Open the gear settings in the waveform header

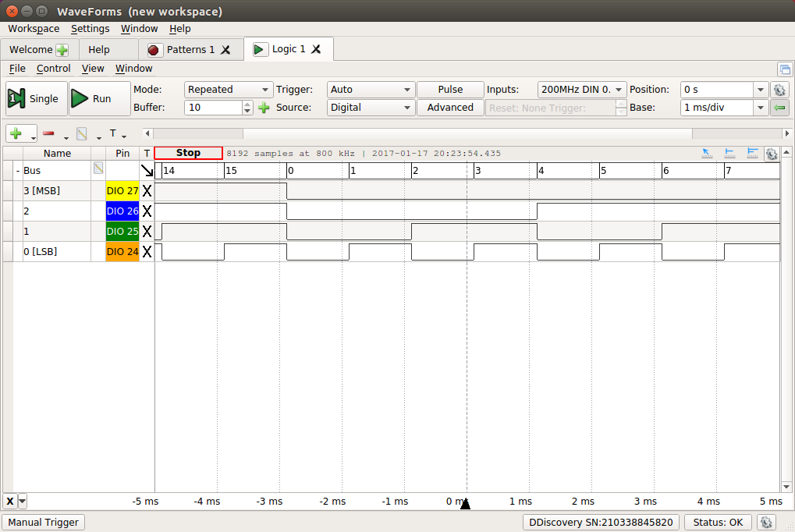click(x=772, y=154)
